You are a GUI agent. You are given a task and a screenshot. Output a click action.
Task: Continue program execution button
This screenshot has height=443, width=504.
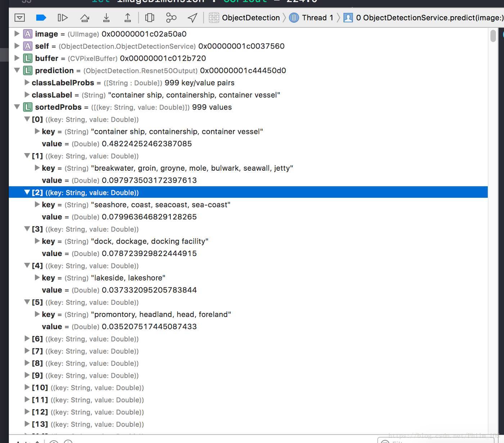coord(63,18)
